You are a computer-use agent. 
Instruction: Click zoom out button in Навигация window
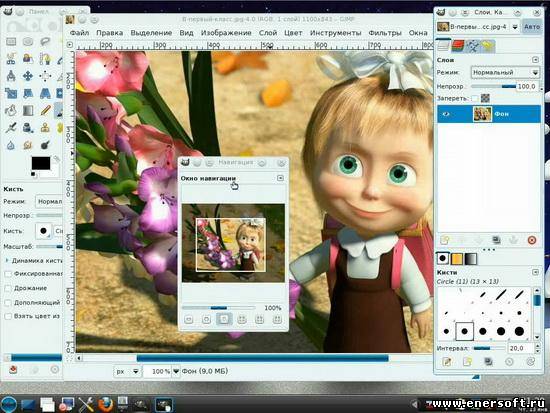[x=189, y=319]
